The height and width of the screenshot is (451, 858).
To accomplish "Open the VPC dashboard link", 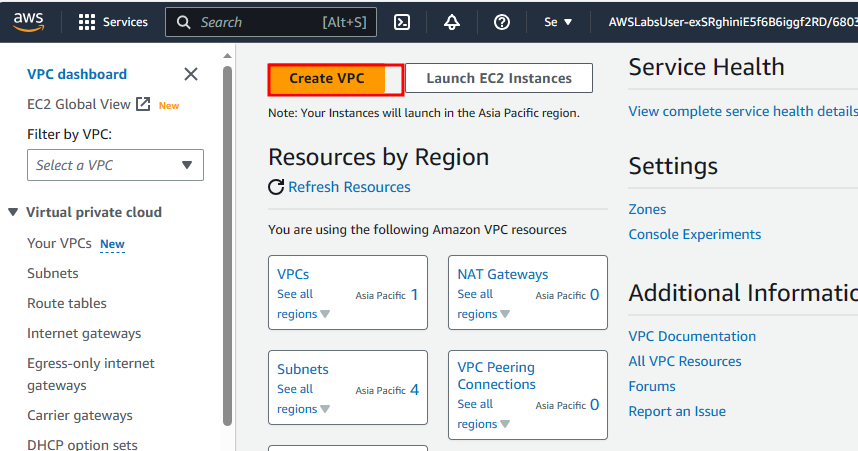I will pyautogui.click(x=77, y=74).
